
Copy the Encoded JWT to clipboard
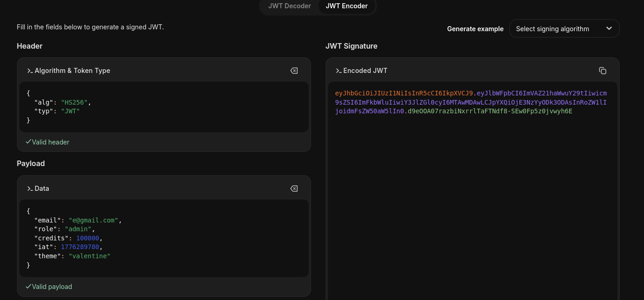tap(603, 71)
